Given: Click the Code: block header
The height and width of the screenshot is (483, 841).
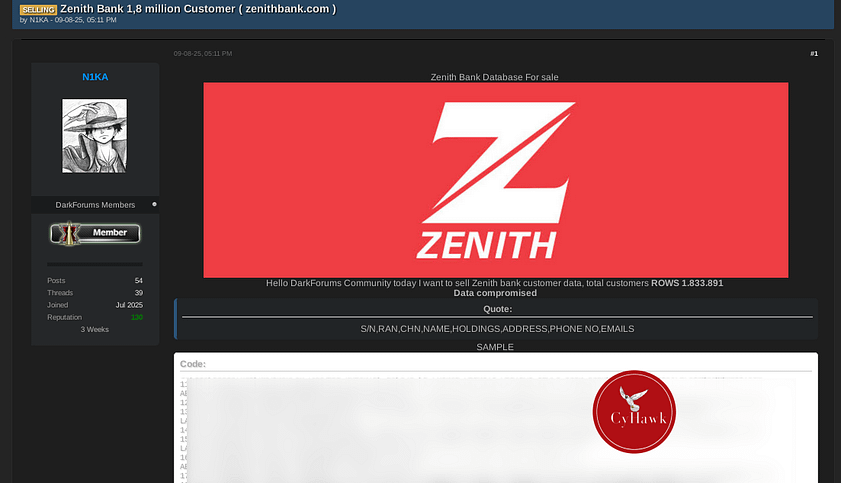Looking at the screenshot, I should click(193, 364).
